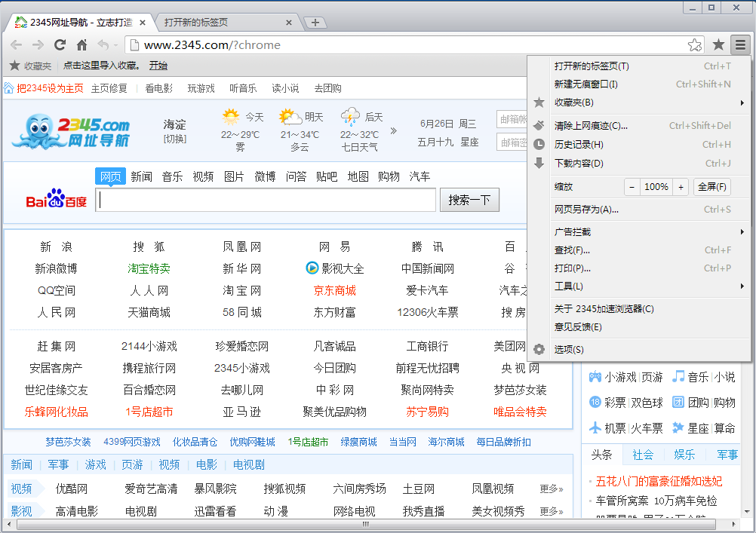Screen dimensions: 756x533
Task: Close the 打开新的标签页 tab
Action: [289, 23]
